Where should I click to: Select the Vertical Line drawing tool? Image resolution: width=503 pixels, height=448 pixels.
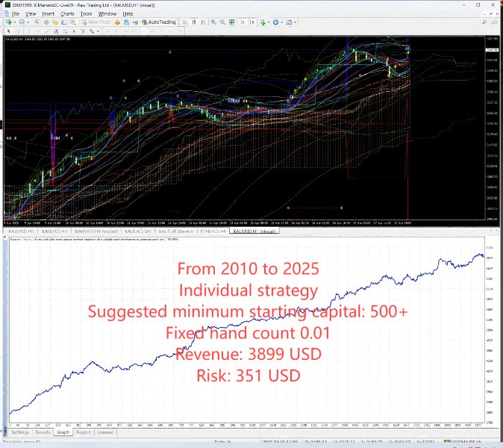[x=29, y=31]
